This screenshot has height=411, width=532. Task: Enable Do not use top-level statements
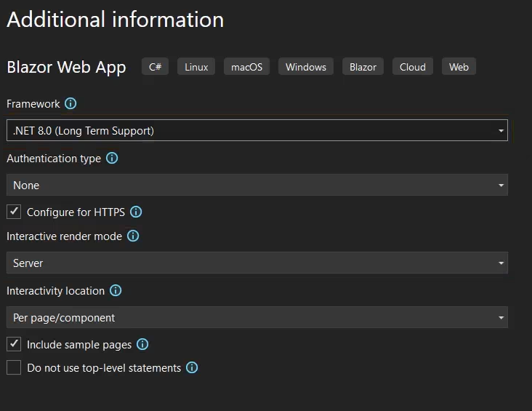[14, 367]
